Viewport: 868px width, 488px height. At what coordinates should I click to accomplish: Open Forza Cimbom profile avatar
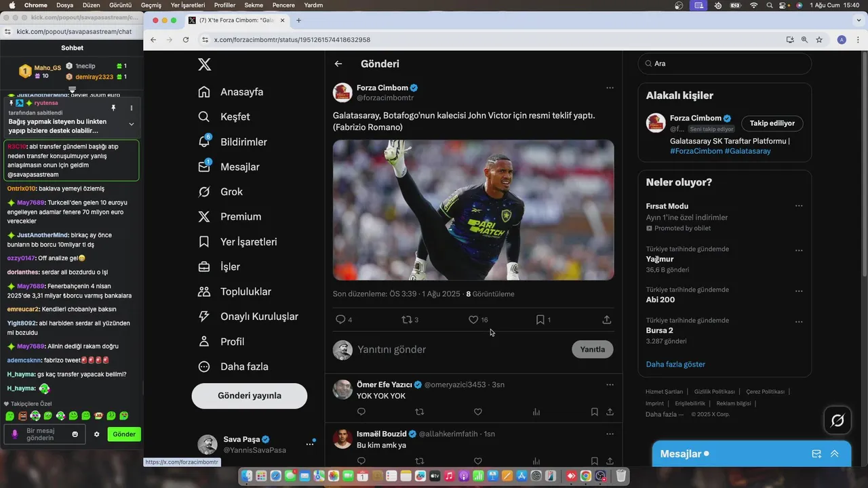point(342,93)
